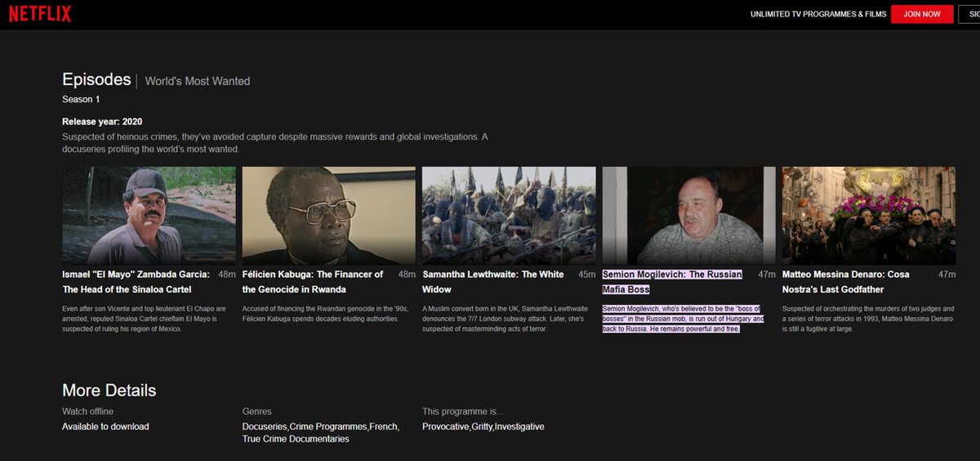Click the Investigative tag
Screen dimensions: 980x461
pyautogui.click(x=519, y=427)
